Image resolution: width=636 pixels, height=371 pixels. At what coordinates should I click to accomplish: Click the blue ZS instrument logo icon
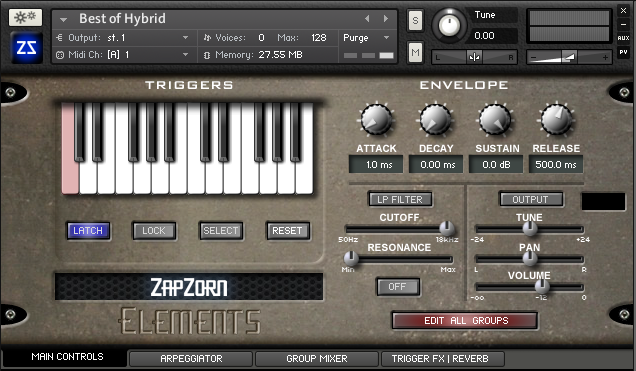tap(27, 48)
